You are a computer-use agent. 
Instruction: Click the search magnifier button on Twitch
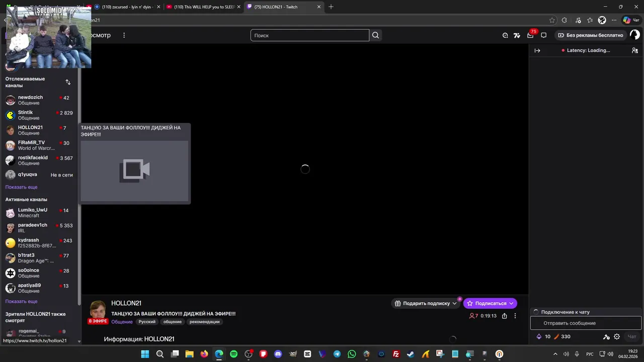pos(375,35)
